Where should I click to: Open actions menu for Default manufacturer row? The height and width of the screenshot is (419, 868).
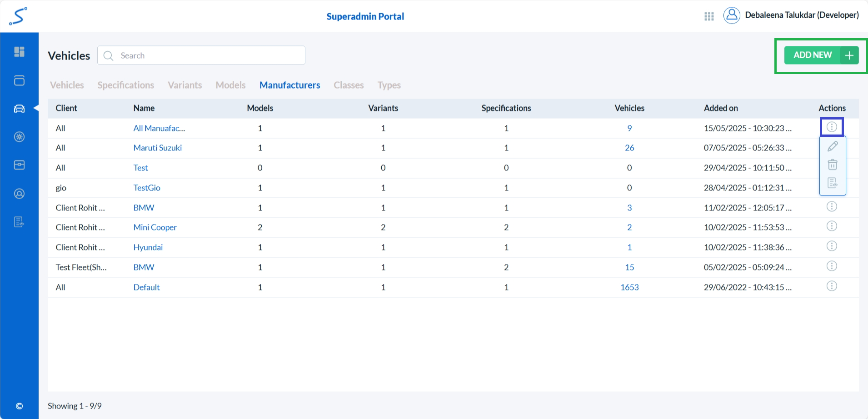832,286
